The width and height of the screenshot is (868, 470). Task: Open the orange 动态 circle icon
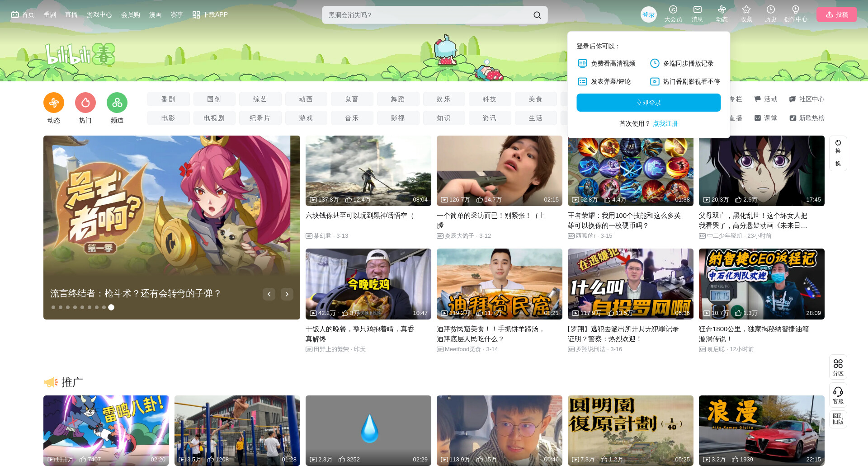54,103
